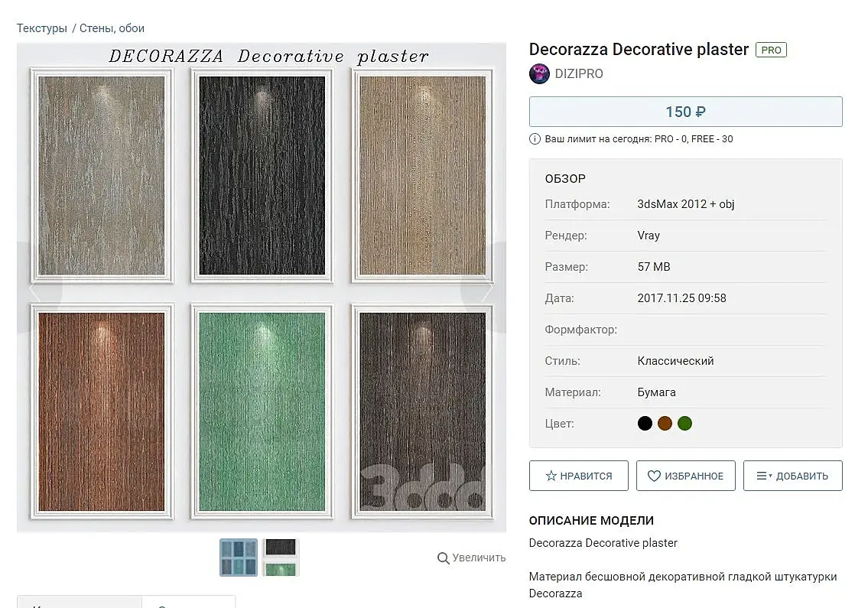Click the magnifier icon next to Увеличить
The width and height of the screenshot is (868, 608).
(443, 558)
